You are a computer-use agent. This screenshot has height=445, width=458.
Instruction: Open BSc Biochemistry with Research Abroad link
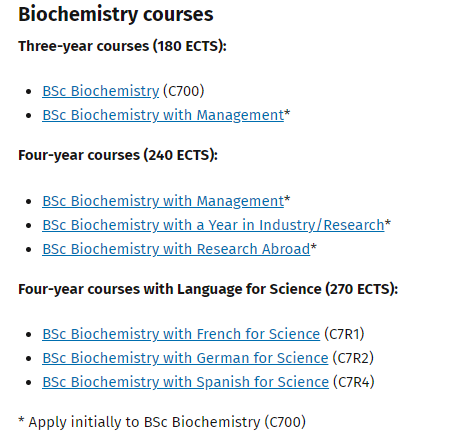(176, 249)
